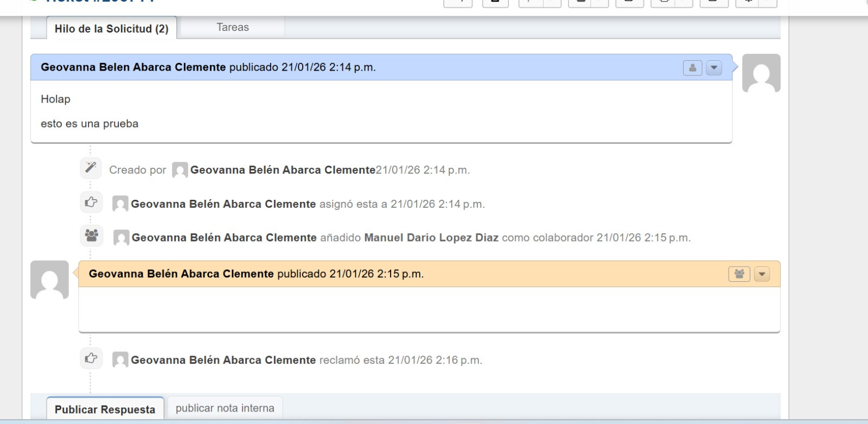868x424 pixels.
Task: Click the large avatar right of the blue message
Action: point(761,73)
